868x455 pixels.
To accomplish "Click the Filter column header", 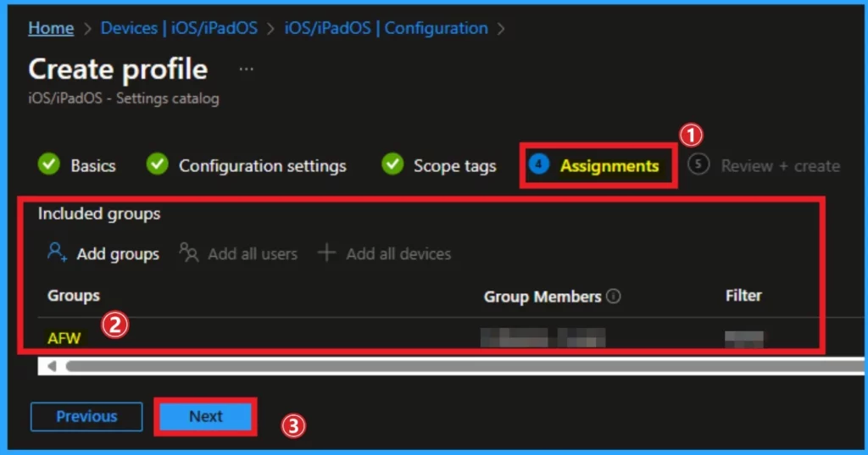I will coord(743,296).
